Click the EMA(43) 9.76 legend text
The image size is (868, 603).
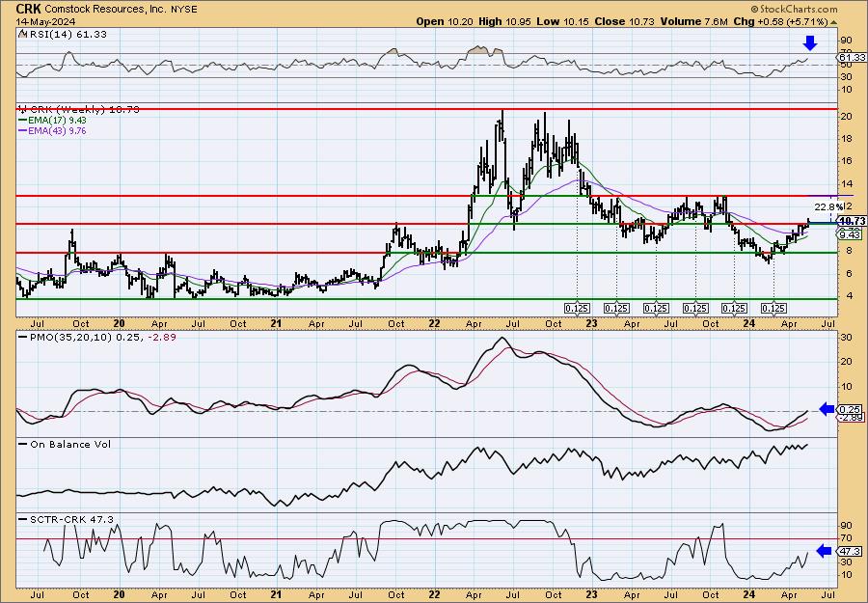click(x=57, y=131)
